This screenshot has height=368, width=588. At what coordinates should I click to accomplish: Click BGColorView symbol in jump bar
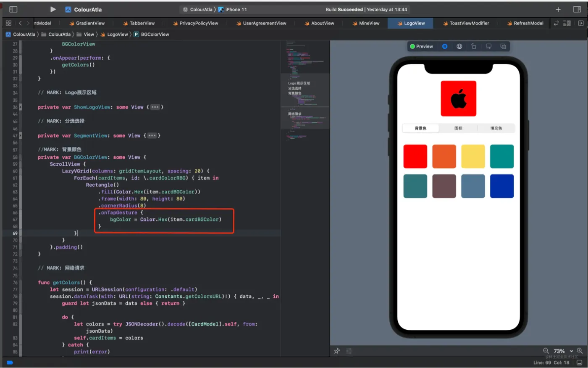pyautogui.click(x=151, y=34)
